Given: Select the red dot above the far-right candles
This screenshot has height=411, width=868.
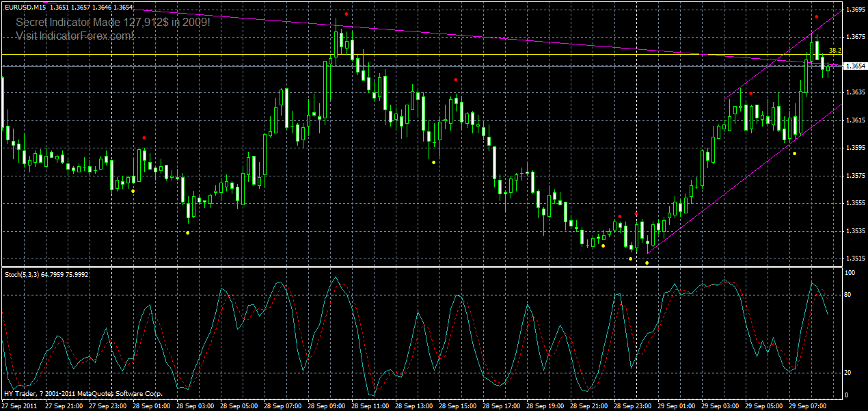Looking at the screenshot, I should pos(816,15).
